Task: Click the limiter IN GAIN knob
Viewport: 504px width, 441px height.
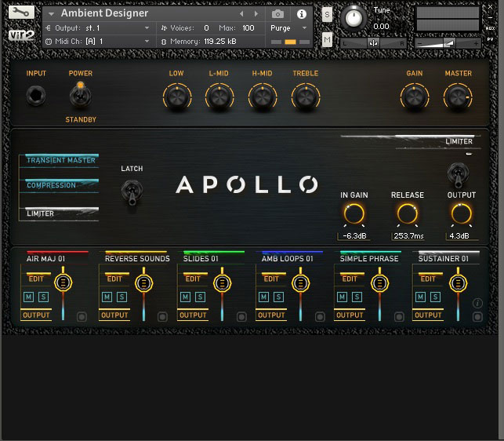Action: 354,214
